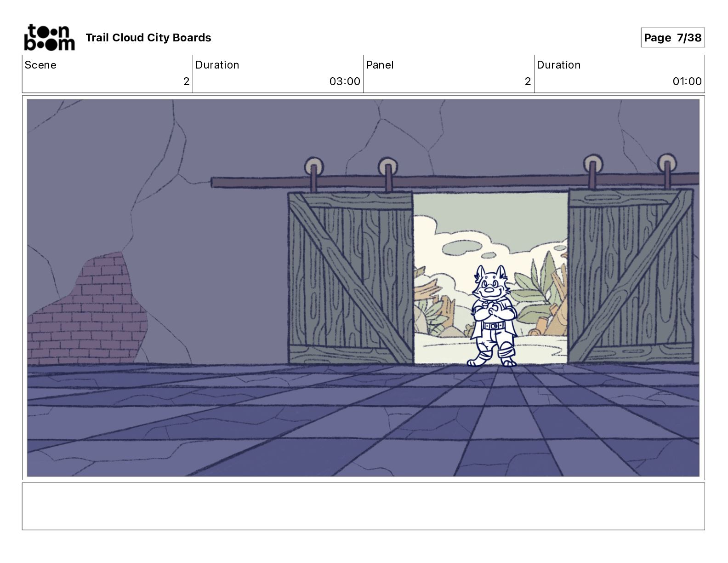Click the right wooden barn door
This screenshot has height=563, width=728.
[631, 276]
